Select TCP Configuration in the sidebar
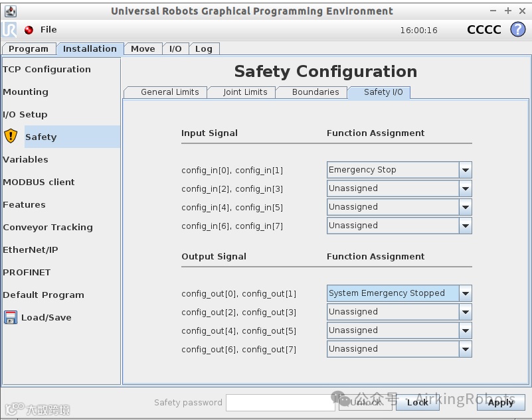 (x=46, y=69)
